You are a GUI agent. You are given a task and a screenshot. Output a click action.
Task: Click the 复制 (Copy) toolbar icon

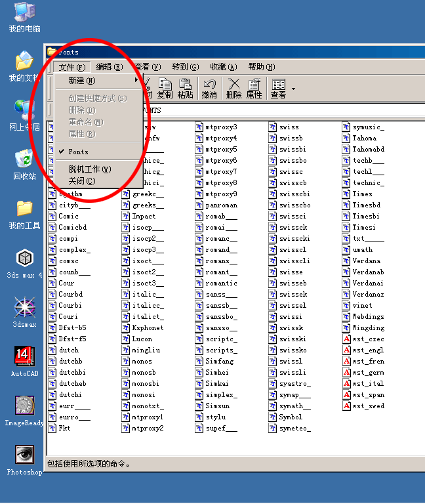click(165, 88)
